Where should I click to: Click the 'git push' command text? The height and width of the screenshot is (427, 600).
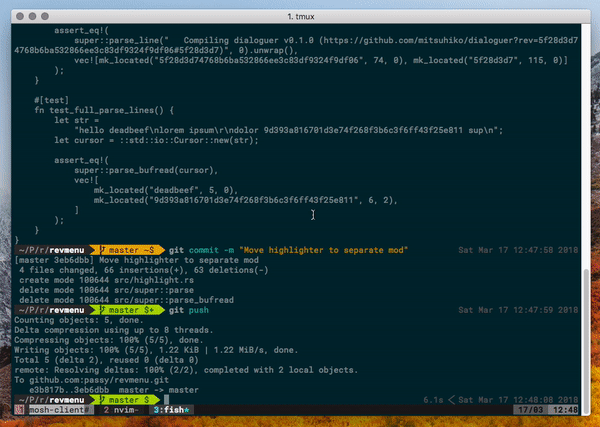[x=189, y=310]
